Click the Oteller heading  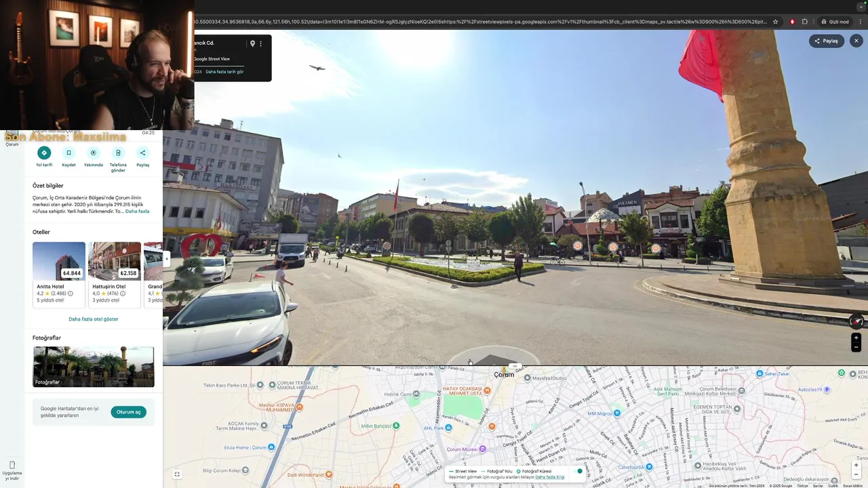pyautogui.click(x=41, y=232)
